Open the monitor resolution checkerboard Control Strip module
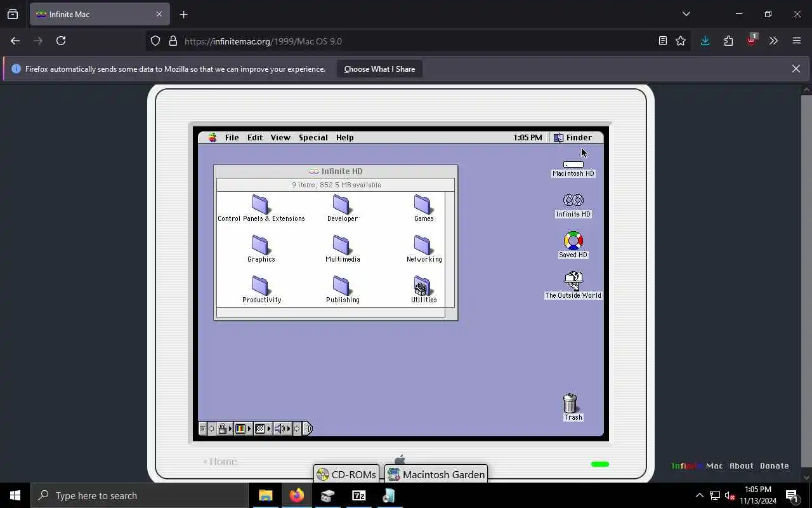Viewport: 812px width, 508px height. tap(263, 429)
